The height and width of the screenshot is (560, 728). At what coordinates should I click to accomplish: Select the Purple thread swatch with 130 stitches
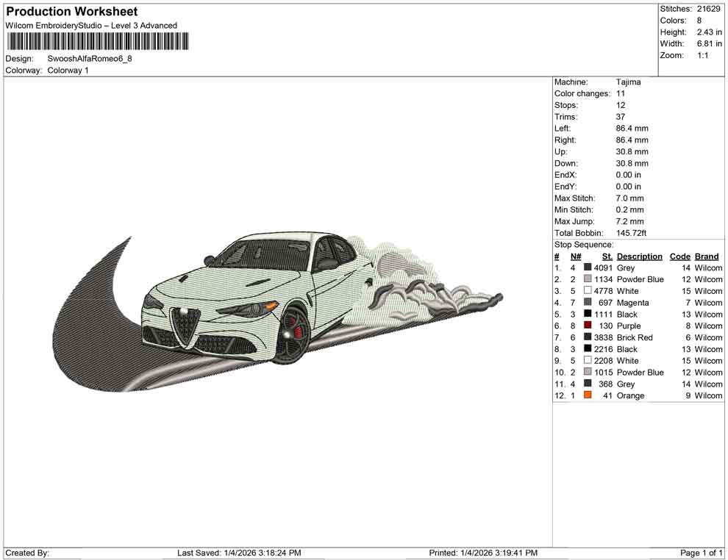[x=588, y=326]
